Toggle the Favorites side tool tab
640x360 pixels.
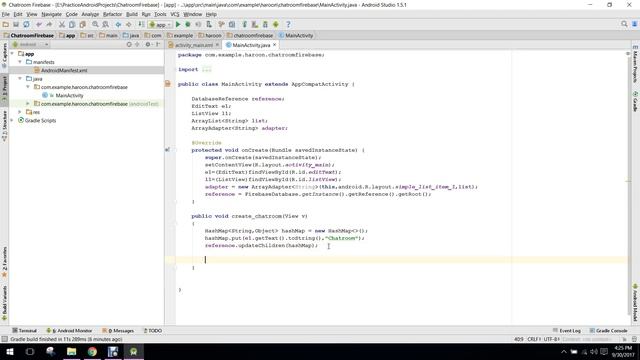4,261
